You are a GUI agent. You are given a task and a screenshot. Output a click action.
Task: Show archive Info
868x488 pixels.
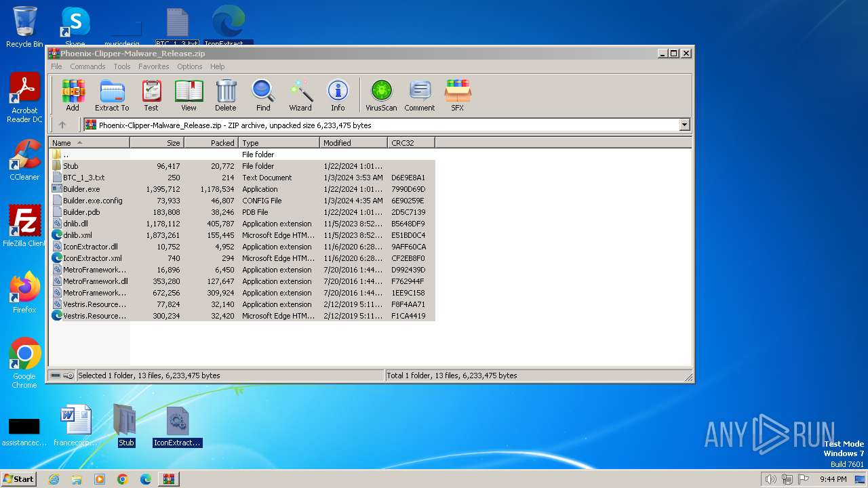pos(338,96)
